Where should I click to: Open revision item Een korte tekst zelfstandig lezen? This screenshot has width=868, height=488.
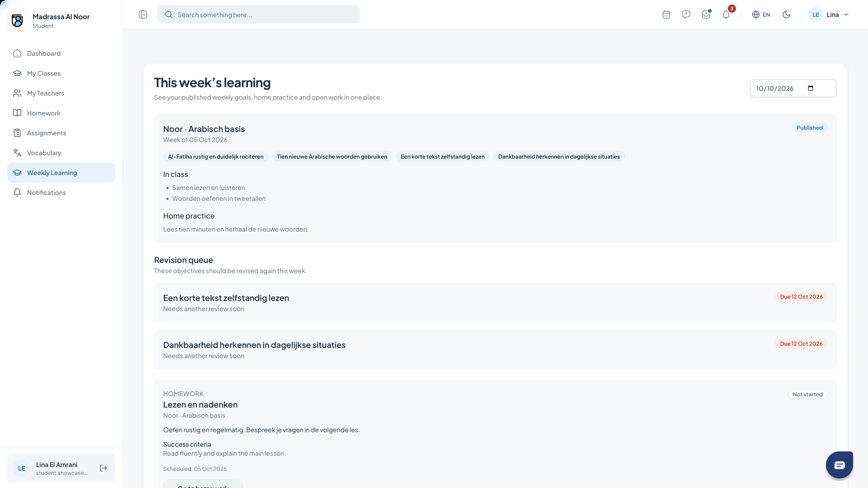495,303
